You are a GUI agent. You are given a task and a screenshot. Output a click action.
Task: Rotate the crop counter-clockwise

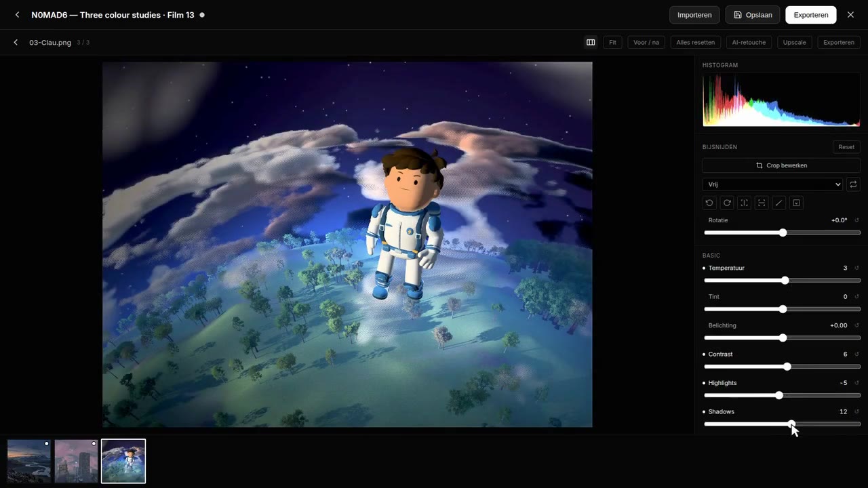point(709,203)
